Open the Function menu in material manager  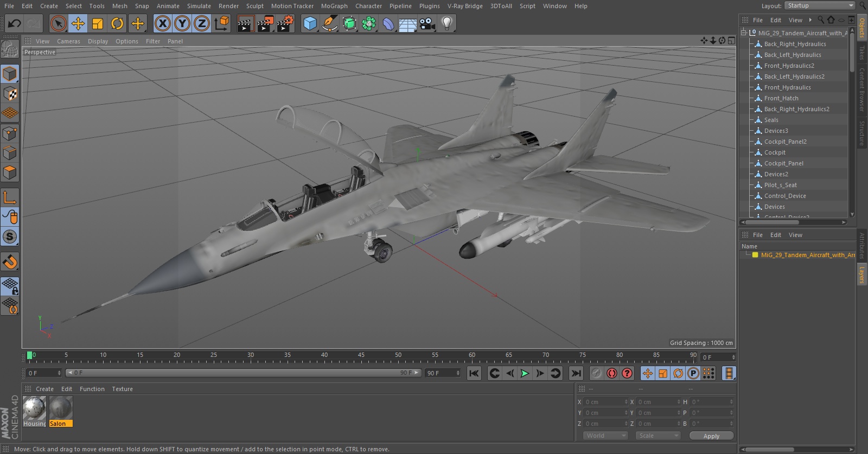[92, 389]
